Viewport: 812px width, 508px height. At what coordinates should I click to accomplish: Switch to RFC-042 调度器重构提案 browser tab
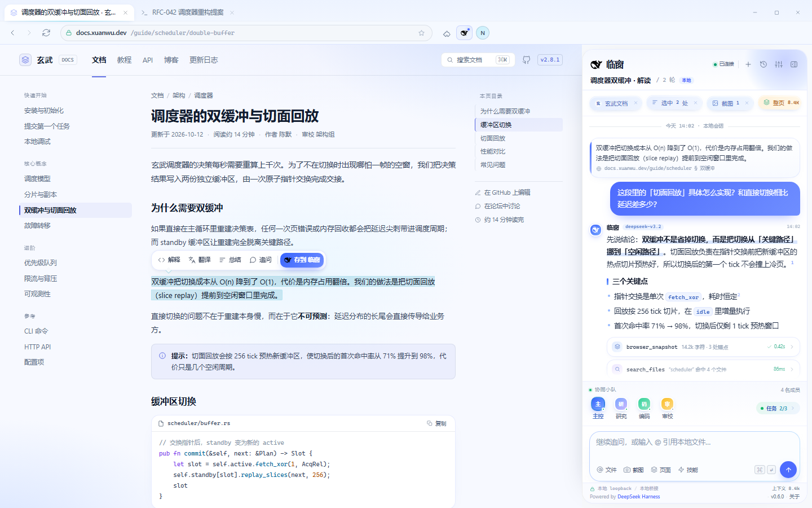point(188,12)
